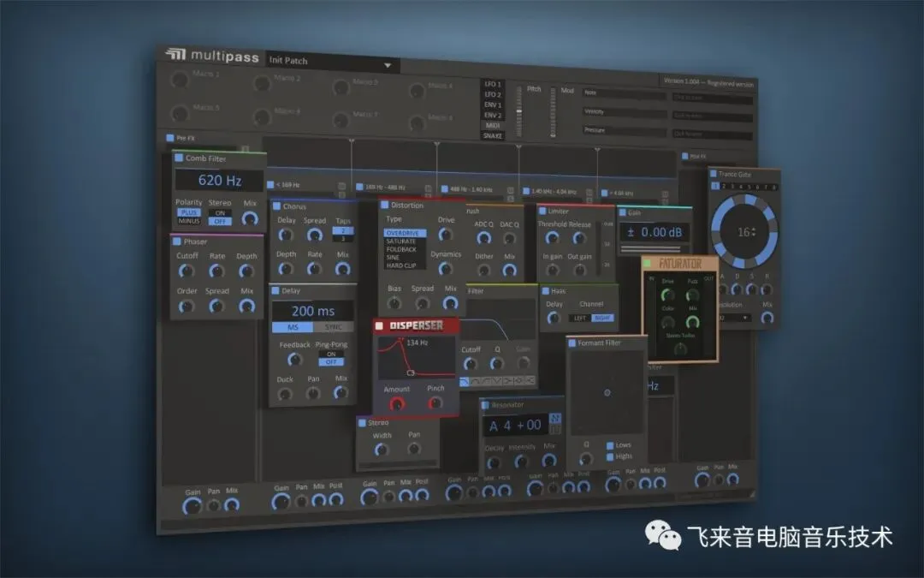The height and width of the screenshot is (578, 924).
Task: Enable the Lows checkbox in Formant Filter
Action: (x=611, y=444)
